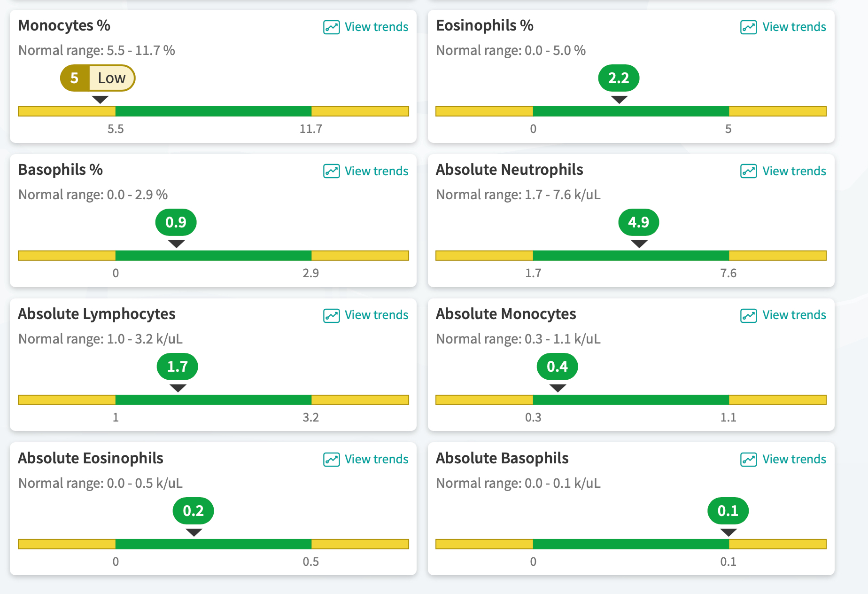The width and height of the screenshot is (868, 594).
Task: Click the trend chart icon for Monocytes %
Action: coord(331,27)
